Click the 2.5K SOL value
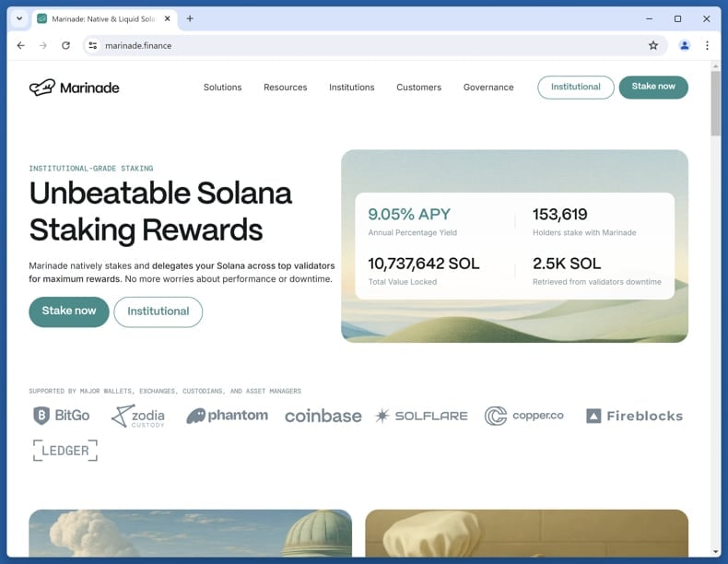The image size is (728, 564). 567,264
